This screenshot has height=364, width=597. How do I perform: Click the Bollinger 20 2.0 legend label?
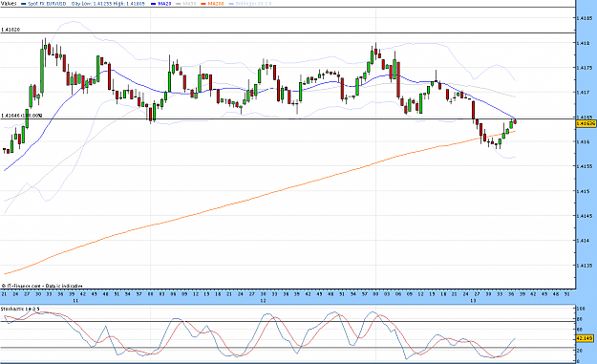254,4
